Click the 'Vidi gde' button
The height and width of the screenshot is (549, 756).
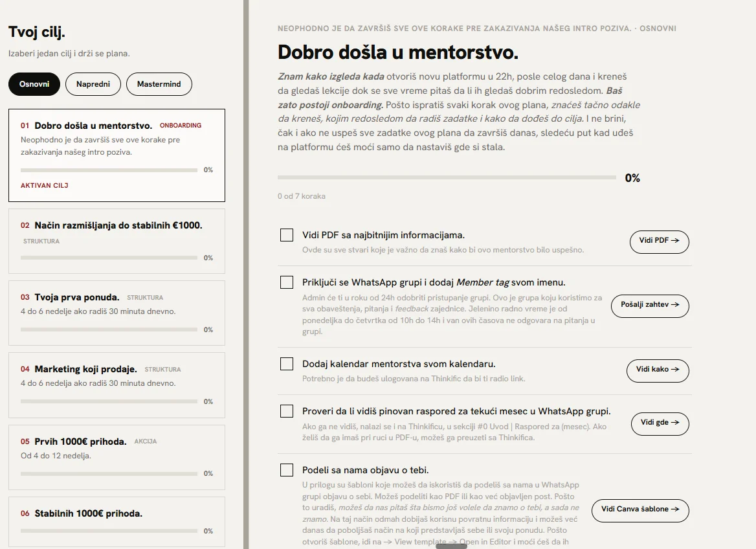tap(660, 423)
